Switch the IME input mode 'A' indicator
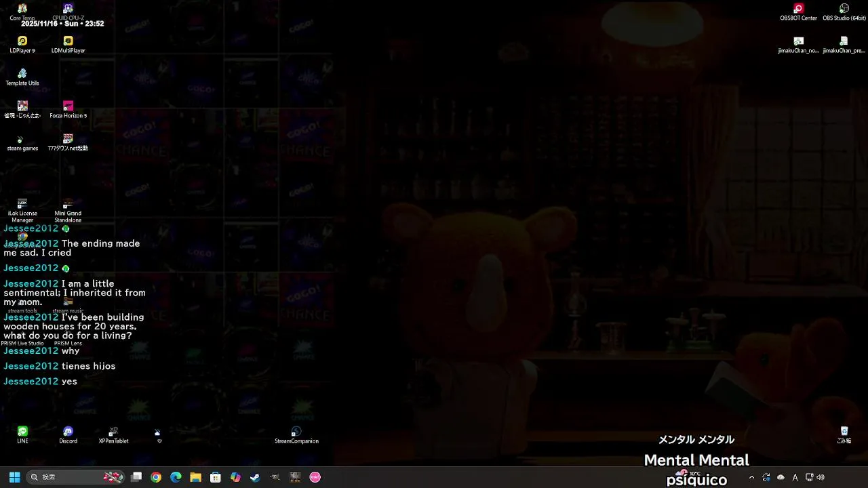Viewport: 868px width, 488px height. coord(795,477)
